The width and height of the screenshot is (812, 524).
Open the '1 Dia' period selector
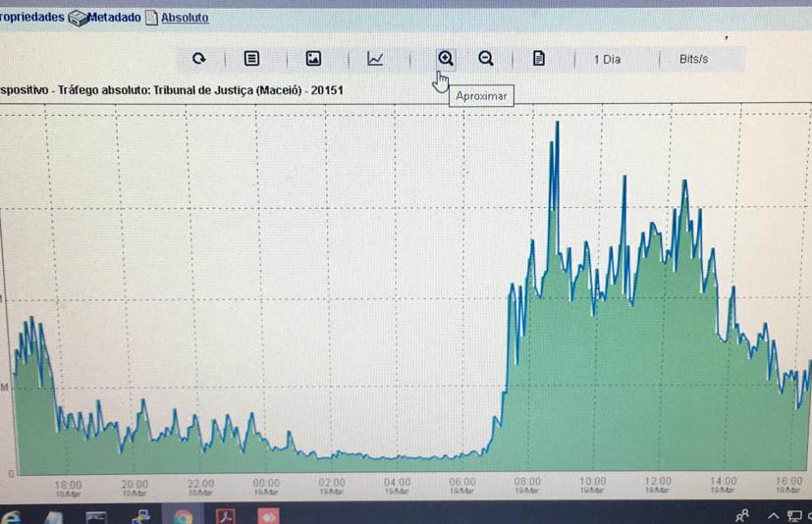coord(607,59)
